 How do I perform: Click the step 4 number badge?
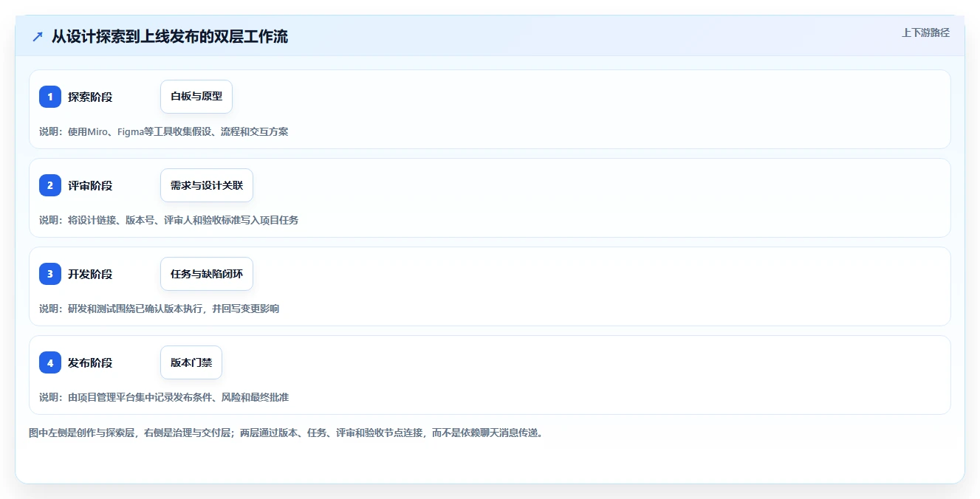point(50,362)
